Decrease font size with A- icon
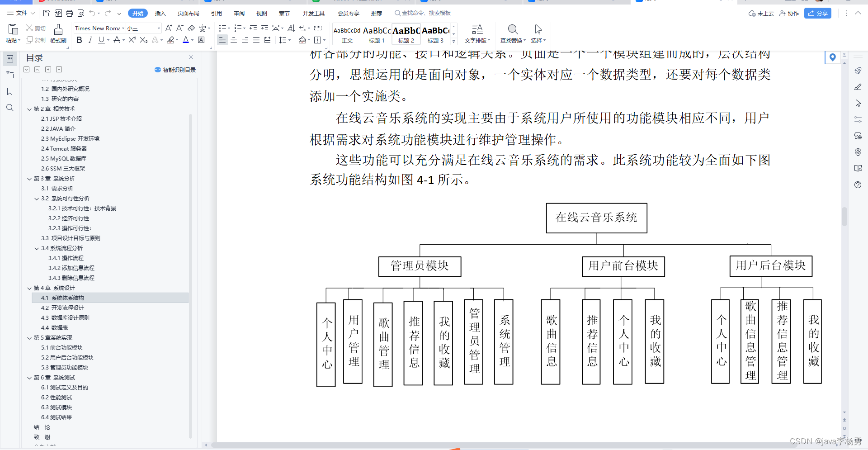Viewport: 868px width, 450px height. (179, 28)
